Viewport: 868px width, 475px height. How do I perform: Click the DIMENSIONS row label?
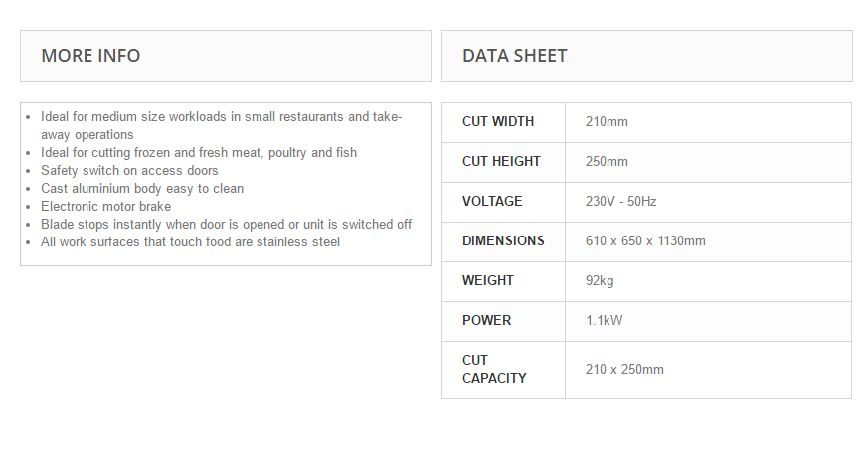503,241
